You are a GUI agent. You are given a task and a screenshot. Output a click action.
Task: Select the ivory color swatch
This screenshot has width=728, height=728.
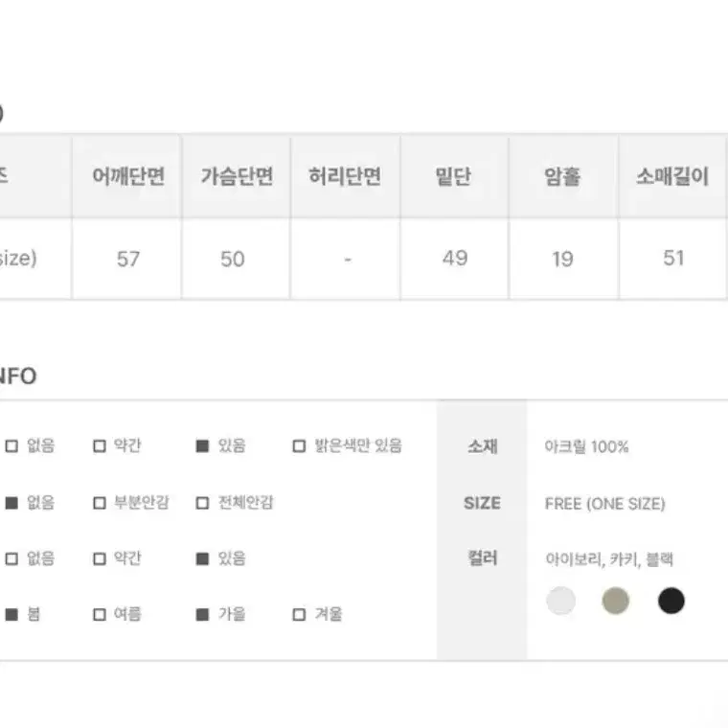pyautogui.click(x=561, y=601)
